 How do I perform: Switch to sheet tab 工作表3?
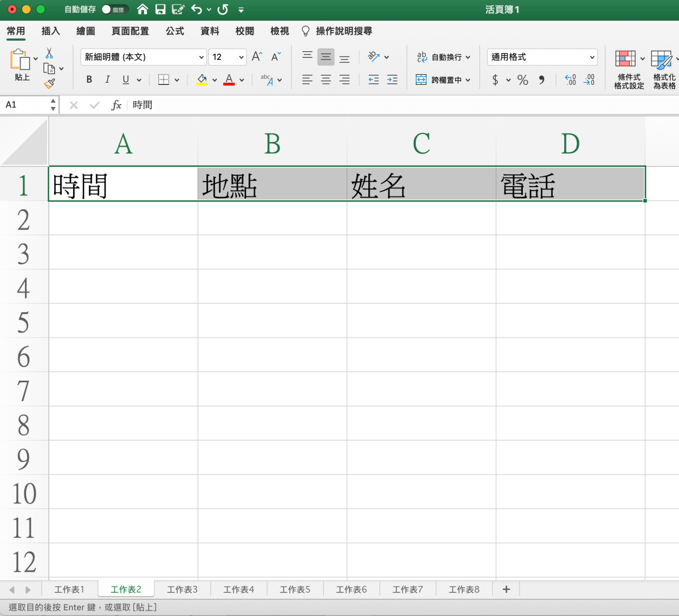click(182, 589)
